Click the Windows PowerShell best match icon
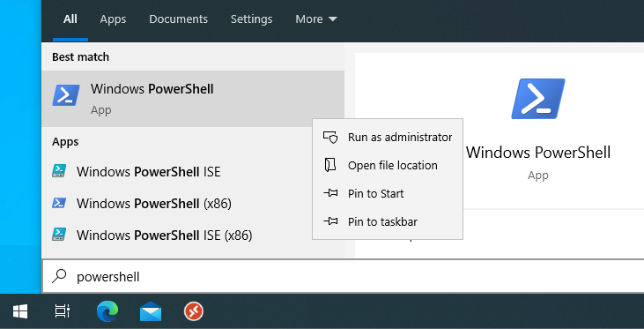Viewport: 644px width, 329px height. tap(66, 95)
